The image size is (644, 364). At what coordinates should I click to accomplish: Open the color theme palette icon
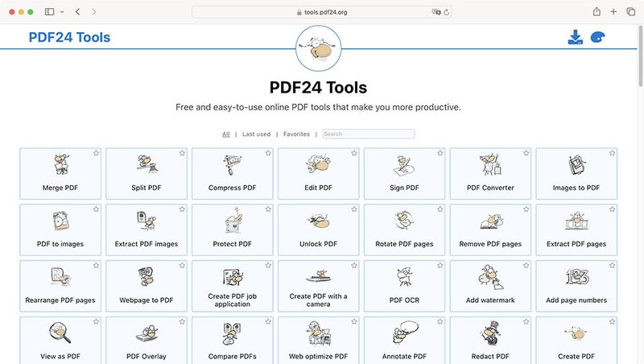point(597,37)
